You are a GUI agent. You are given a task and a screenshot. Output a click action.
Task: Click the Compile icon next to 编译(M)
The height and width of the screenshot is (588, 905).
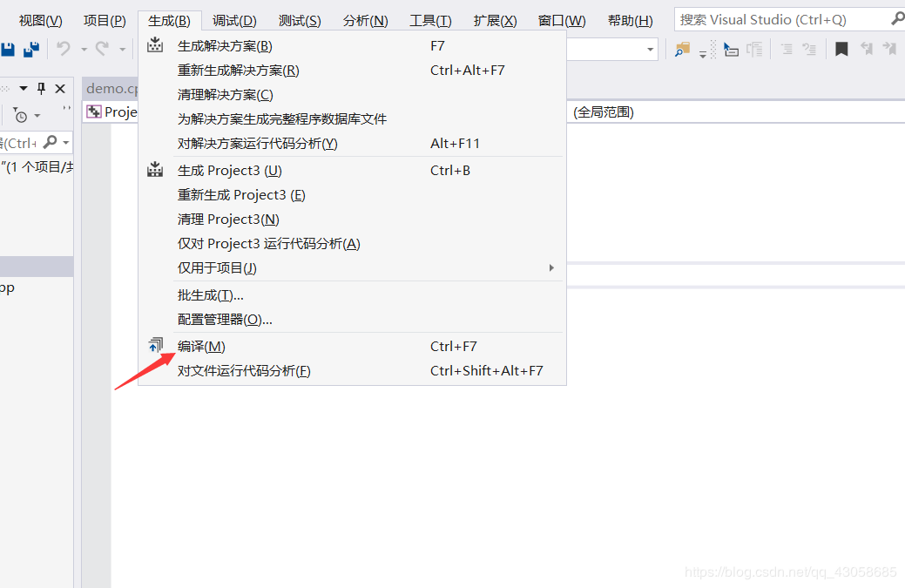pyautogui.click(x=154, y=345)
